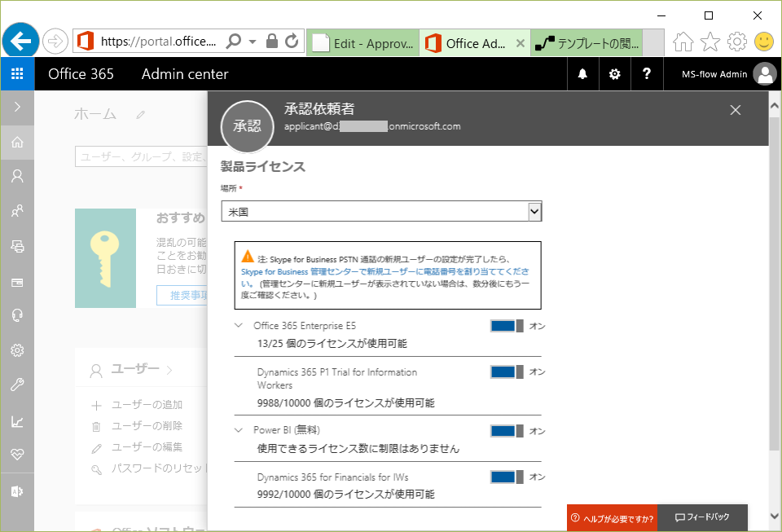Click Admin center header title
This screenshot has width=782, height=532.
pyautogui.click(x=185, y=74)
